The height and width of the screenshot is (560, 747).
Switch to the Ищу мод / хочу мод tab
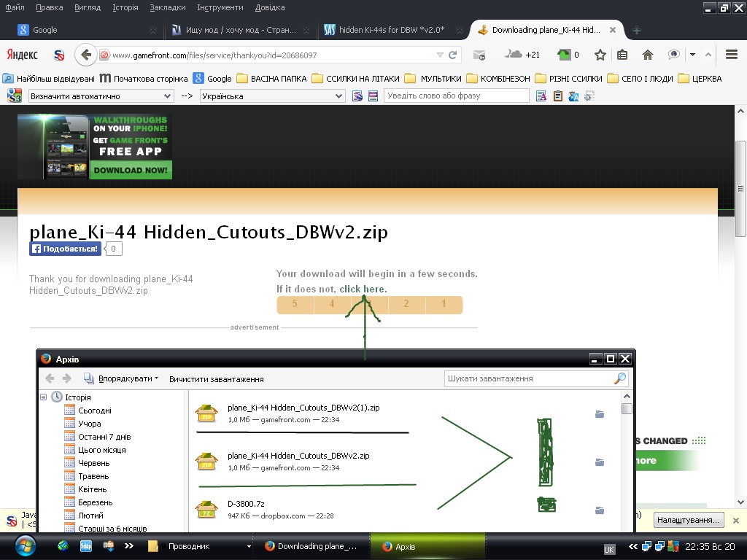click(x=241, y=30)
